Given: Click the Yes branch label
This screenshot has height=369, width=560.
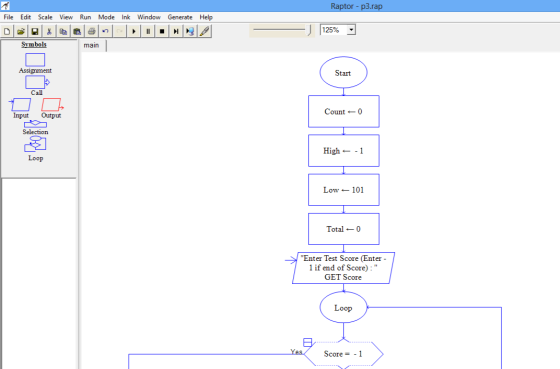Looking at the screenshot, I should 296,352.
